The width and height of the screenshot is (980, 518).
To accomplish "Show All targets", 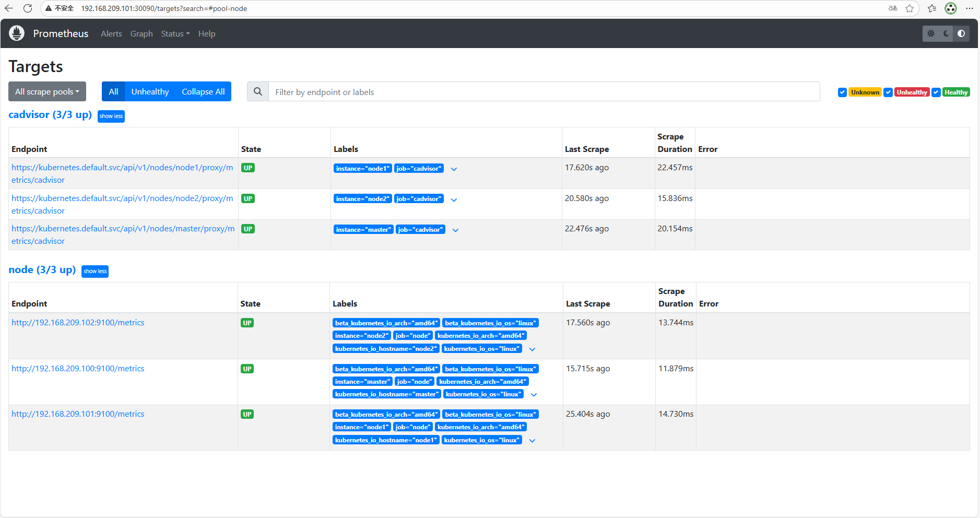I will coord(113,91).
